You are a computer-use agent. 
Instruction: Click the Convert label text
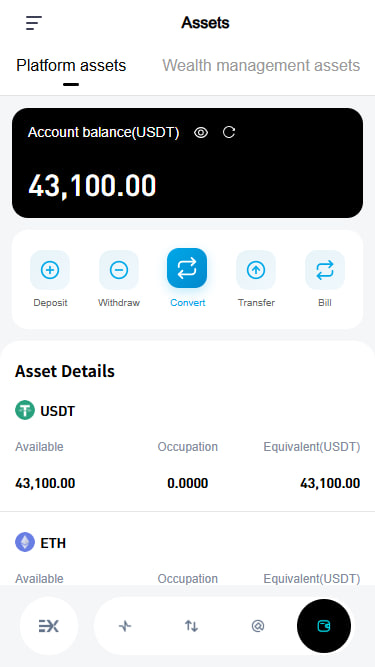[188, 303]
